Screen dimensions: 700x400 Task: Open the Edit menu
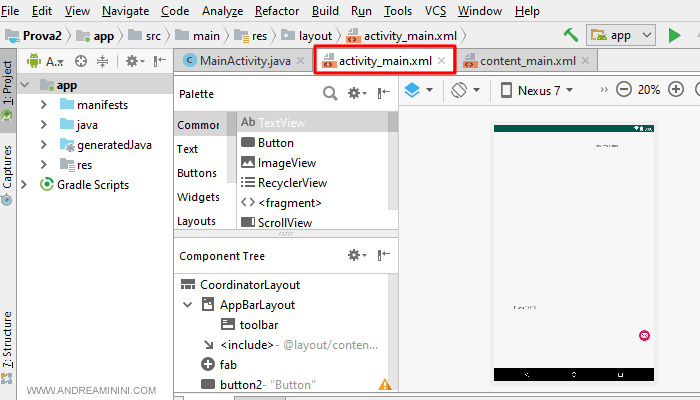coord(42,11)
